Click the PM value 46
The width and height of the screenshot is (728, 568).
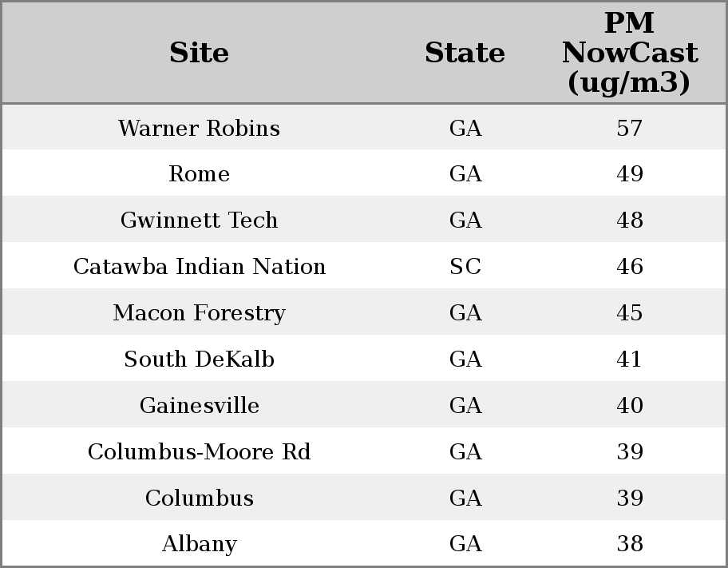pyautogui.click(x=629, y=267)
